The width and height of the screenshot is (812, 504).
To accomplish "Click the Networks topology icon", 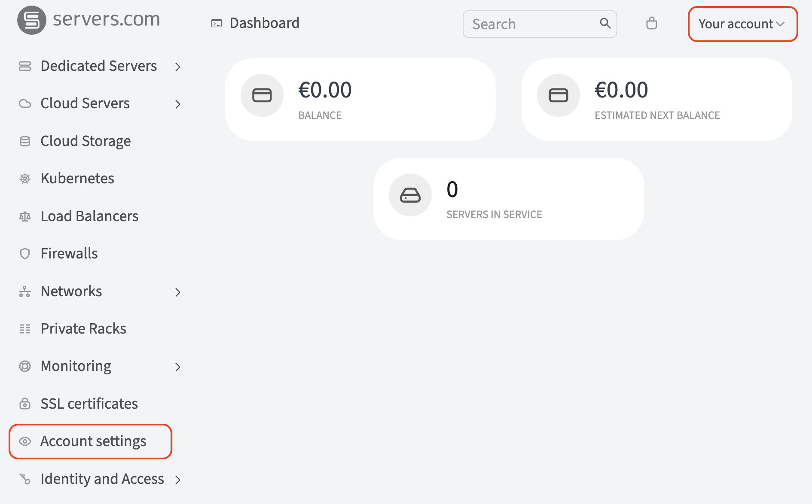I will (x=25, y=291).
